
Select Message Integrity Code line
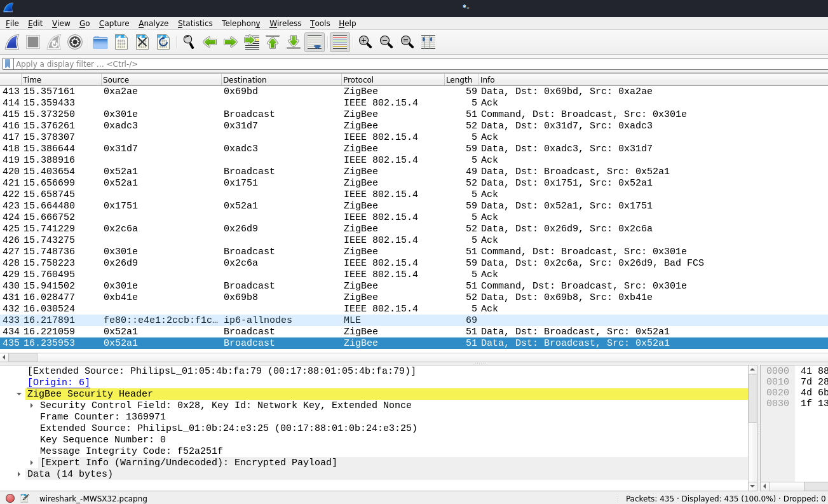point(132,451)
